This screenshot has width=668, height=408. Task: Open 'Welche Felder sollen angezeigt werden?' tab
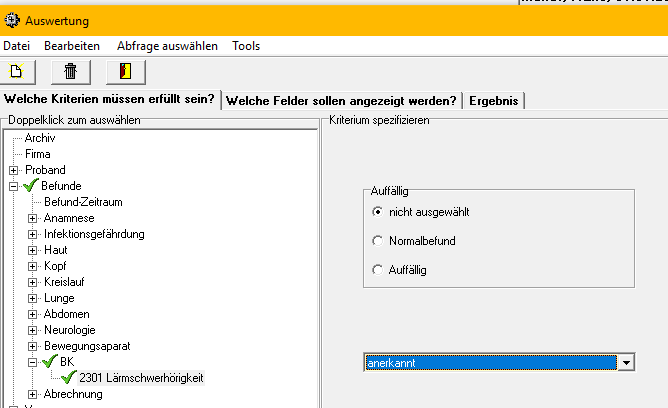[342, 100]
